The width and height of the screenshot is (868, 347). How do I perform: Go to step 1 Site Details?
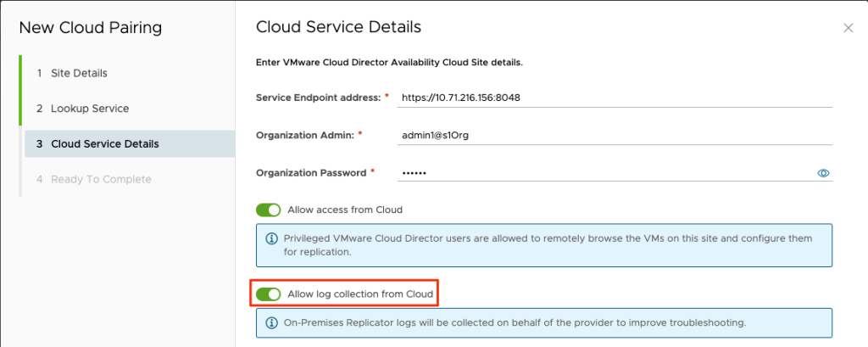[78, 73]
